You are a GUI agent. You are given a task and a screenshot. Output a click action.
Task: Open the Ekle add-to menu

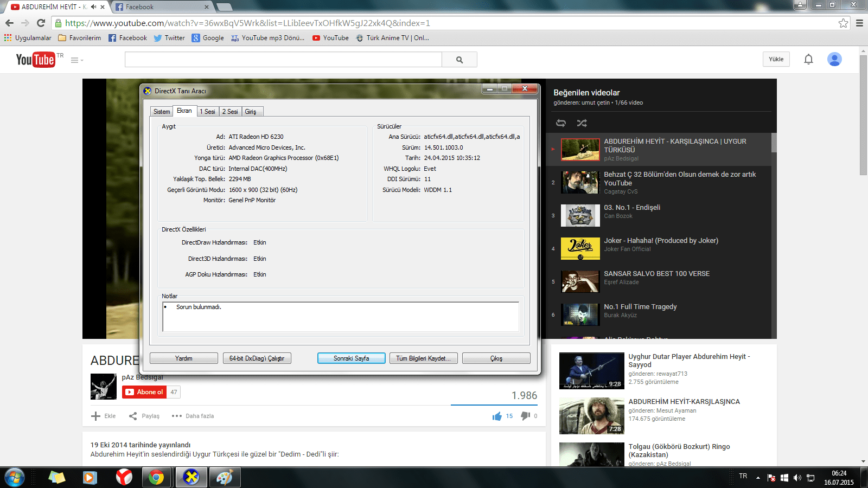(x=103, y=416)
